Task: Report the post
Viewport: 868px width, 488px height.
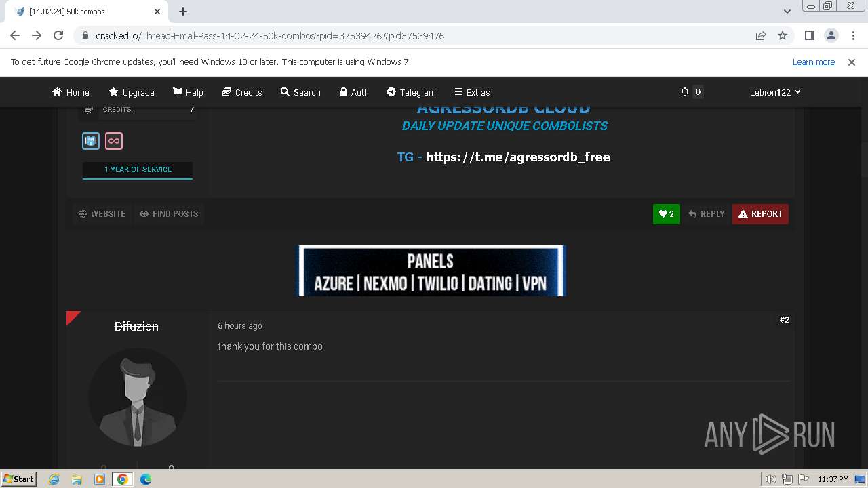Action: [x=760, y=213]
